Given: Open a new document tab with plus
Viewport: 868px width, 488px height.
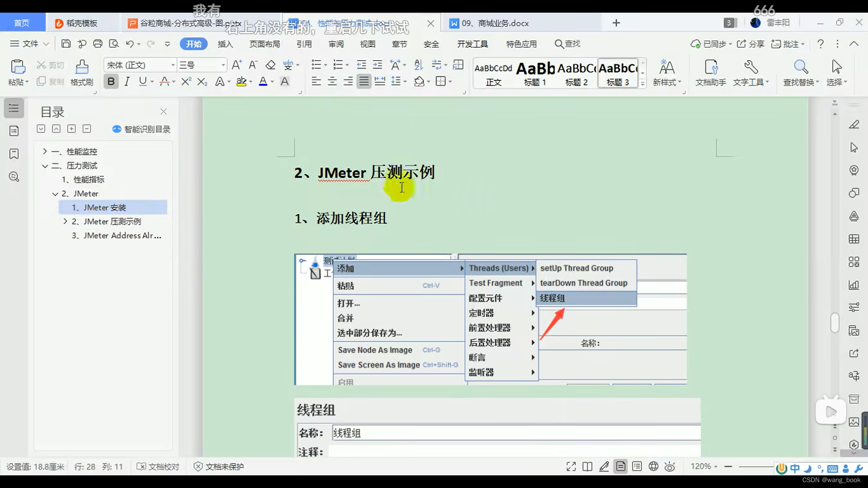Looking at the screenshot, I should (x=616, y=23).
